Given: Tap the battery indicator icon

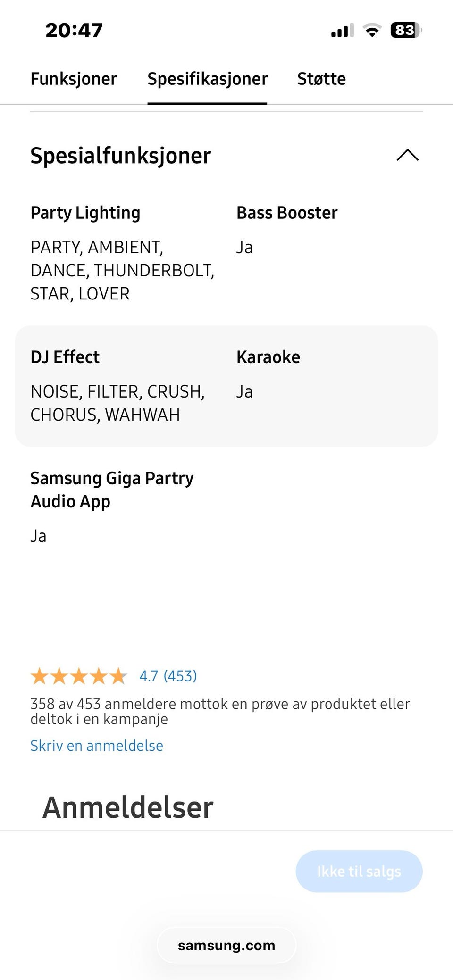Looking at the screenshot, I should point(406,30).
